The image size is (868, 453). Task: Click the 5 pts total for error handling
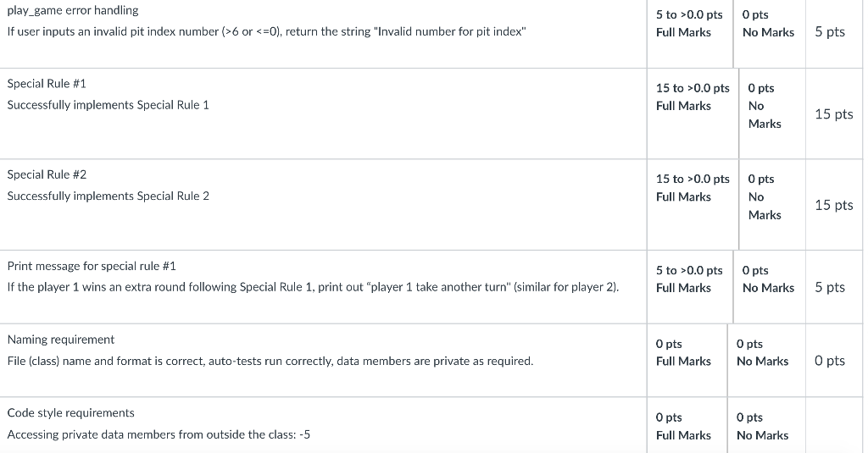tap(830, 31)
